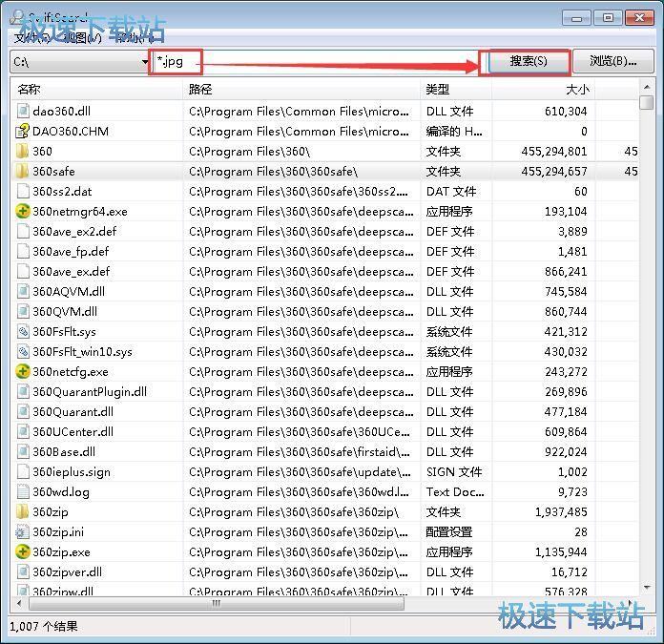
Task: Click the 360Base.dll file icon
Action: [x=23, y=452]
